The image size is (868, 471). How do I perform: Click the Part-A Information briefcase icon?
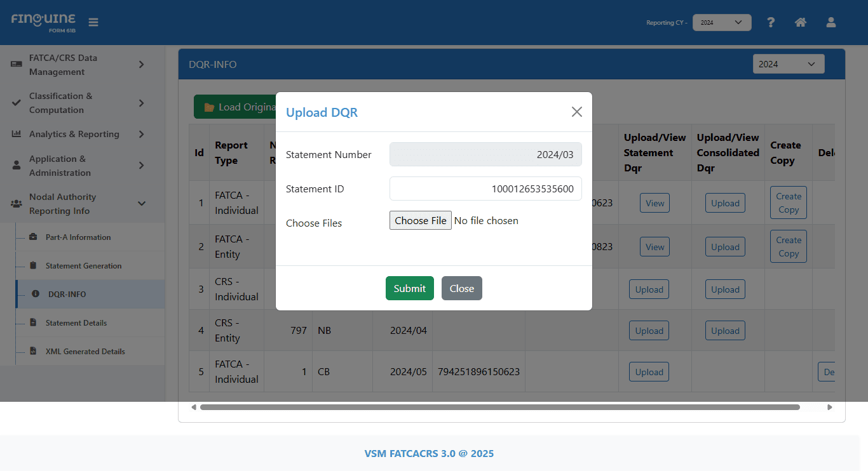[x=33, y=237]
